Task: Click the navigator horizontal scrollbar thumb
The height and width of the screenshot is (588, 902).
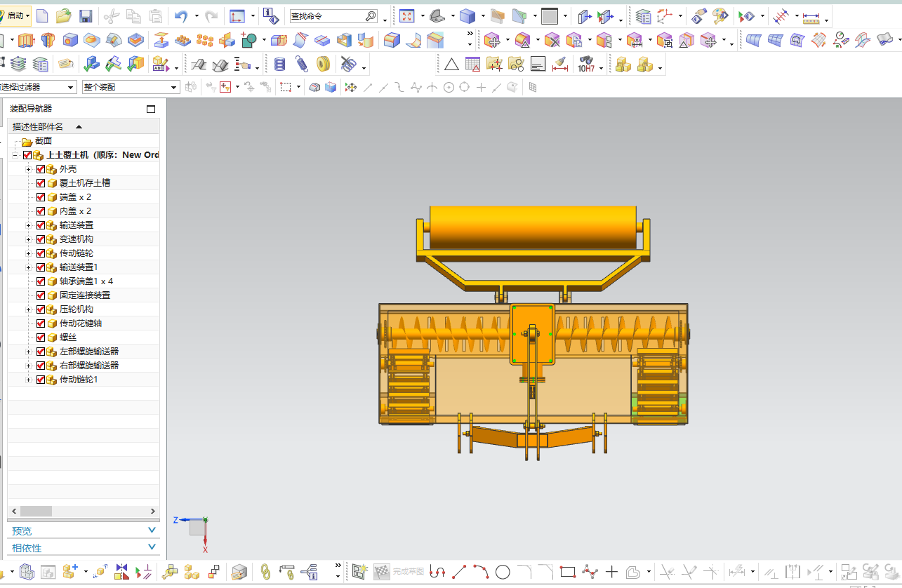Action: click(37, 512)
